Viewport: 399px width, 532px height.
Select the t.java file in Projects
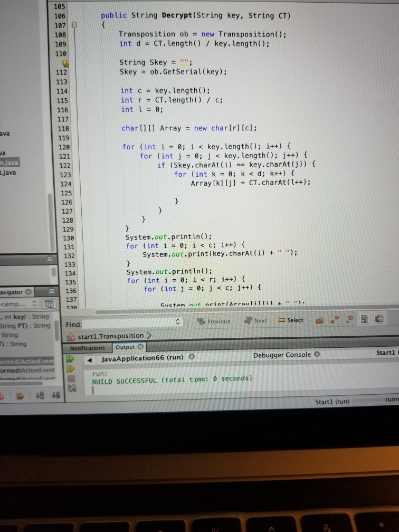coord(8,173)
